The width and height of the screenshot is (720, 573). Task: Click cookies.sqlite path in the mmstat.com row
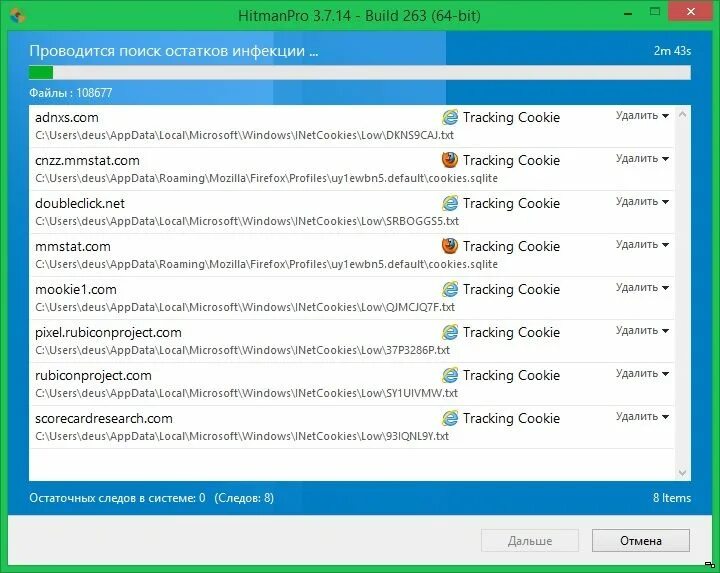tap(266, 264)
